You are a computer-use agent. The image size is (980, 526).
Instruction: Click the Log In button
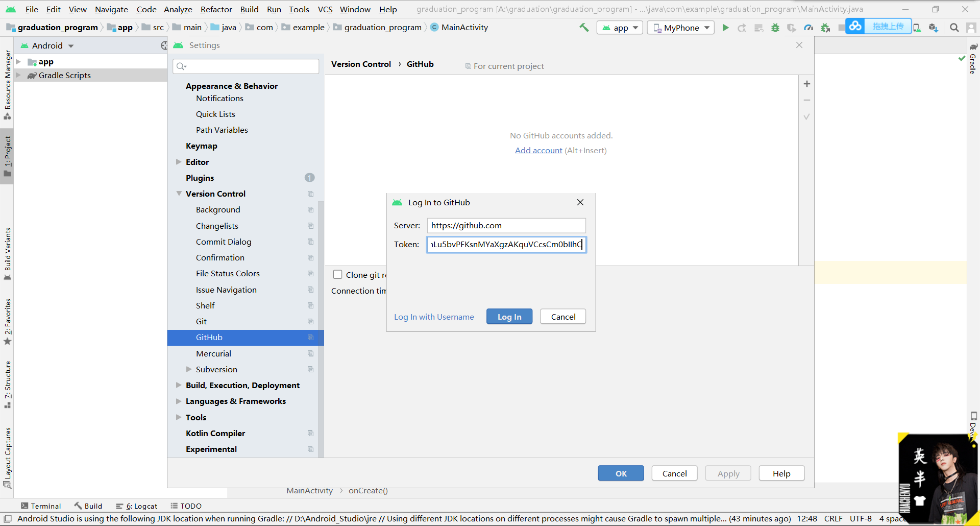509,317
